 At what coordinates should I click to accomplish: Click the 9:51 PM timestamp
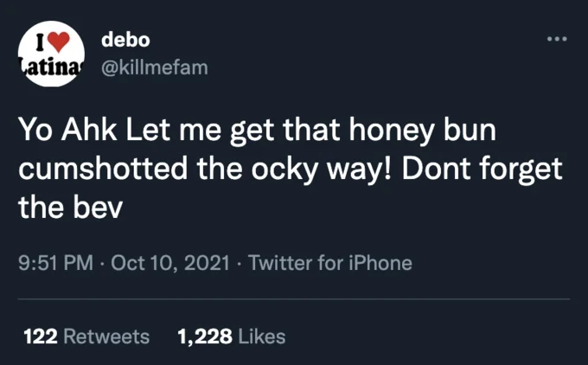pyautogui.click(x=55, y=263)
